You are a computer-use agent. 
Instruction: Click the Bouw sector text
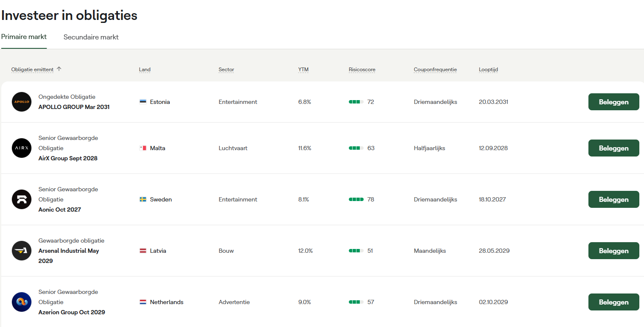[x=226, y=251]
